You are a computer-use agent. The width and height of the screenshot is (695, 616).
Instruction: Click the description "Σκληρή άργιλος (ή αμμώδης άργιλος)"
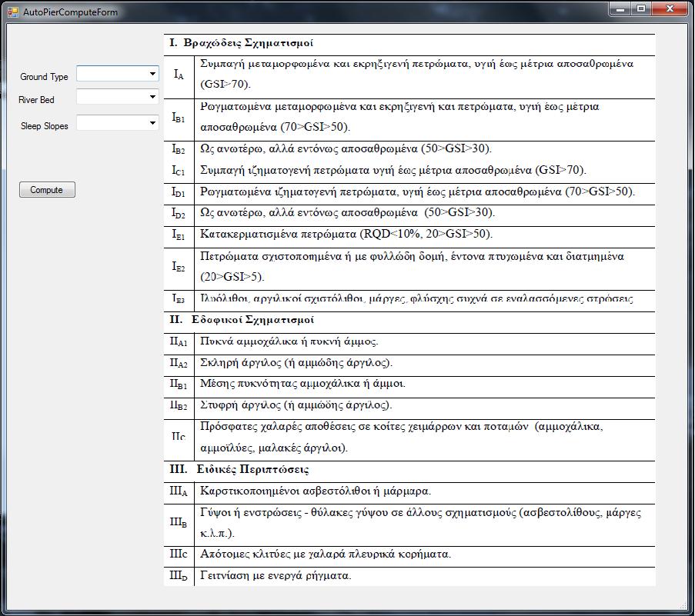tap(296, 363)
